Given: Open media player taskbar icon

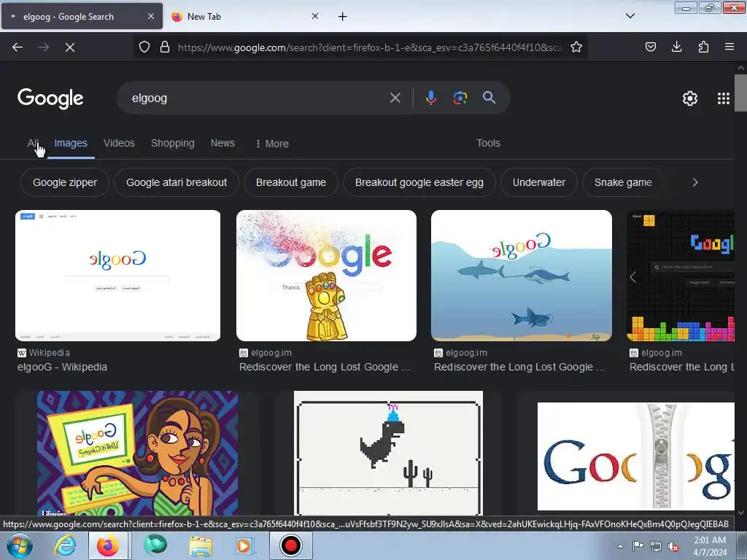Looking at the screenshot, I should pyautogui.click(x=244, y=545).
